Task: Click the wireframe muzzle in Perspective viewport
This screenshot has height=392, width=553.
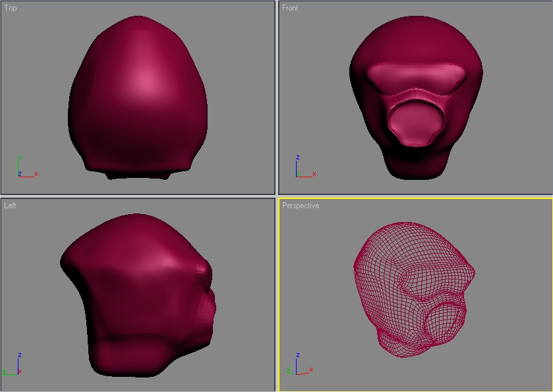Action: 444,321
